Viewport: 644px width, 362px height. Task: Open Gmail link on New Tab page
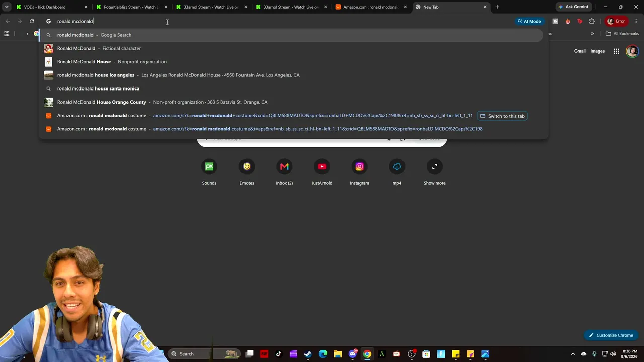coord(580,51)
